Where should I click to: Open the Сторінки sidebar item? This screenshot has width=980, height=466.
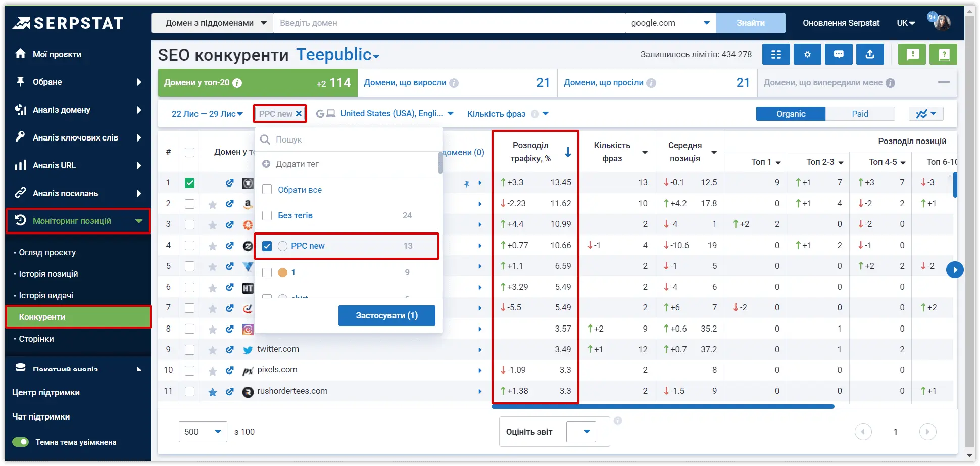point(36,339)
